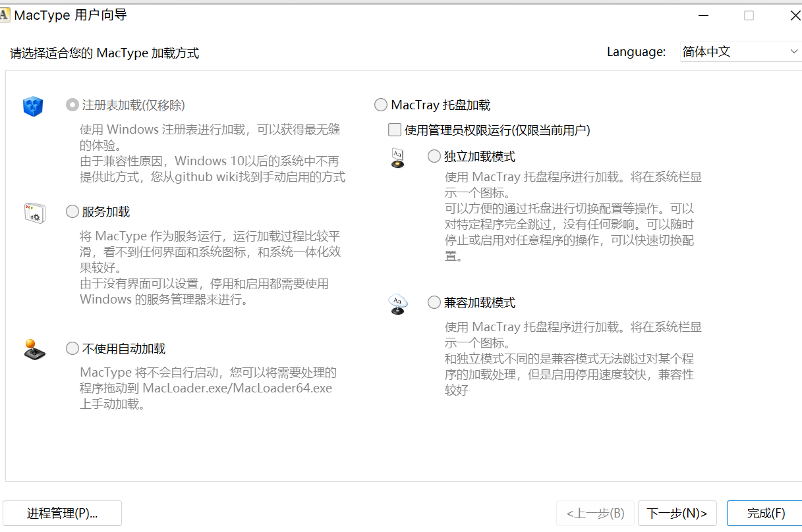Click the chevron on the 简体中文 selector
The image size is (802, 532).
click(793, 51)
